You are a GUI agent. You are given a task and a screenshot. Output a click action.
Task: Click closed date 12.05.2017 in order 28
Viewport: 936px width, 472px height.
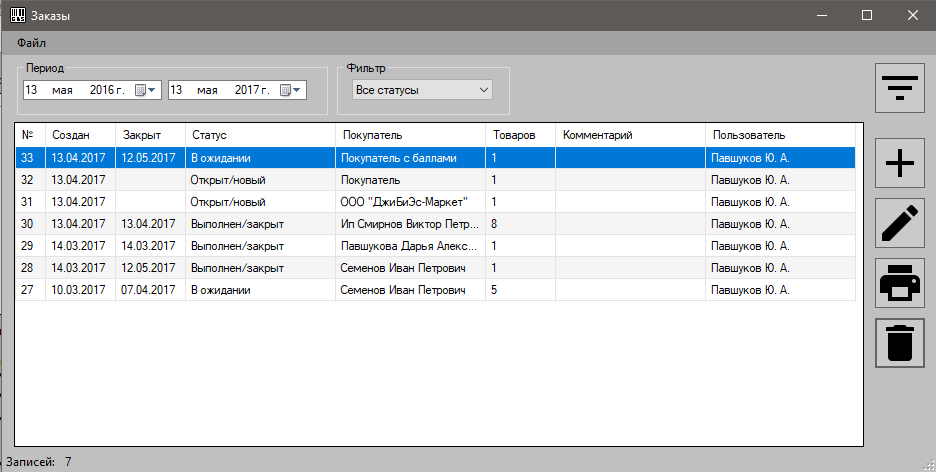tap(148, 268)
